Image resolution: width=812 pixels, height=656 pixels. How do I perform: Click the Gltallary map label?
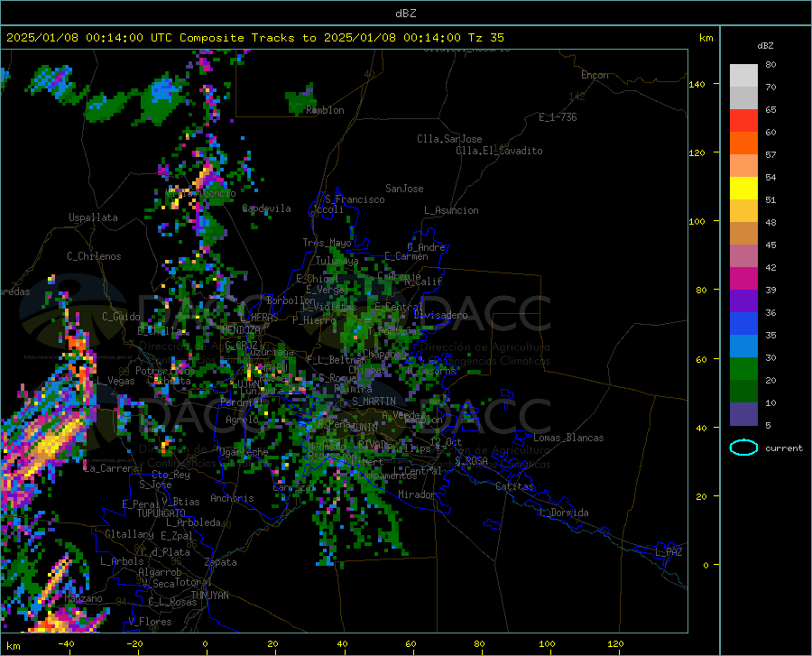(129, 534)
